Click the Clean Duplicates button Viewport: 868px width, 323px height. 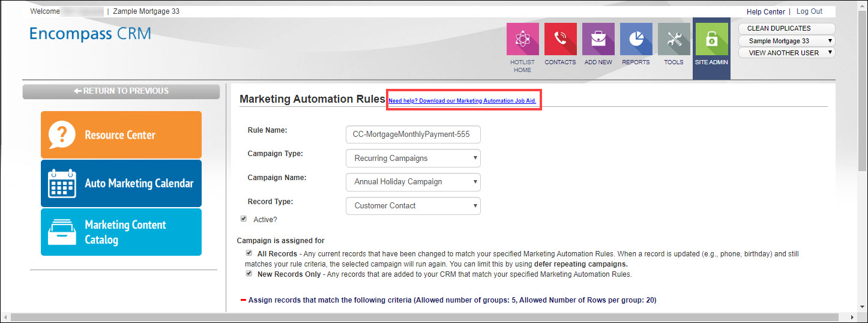click(x=787, y=28)
